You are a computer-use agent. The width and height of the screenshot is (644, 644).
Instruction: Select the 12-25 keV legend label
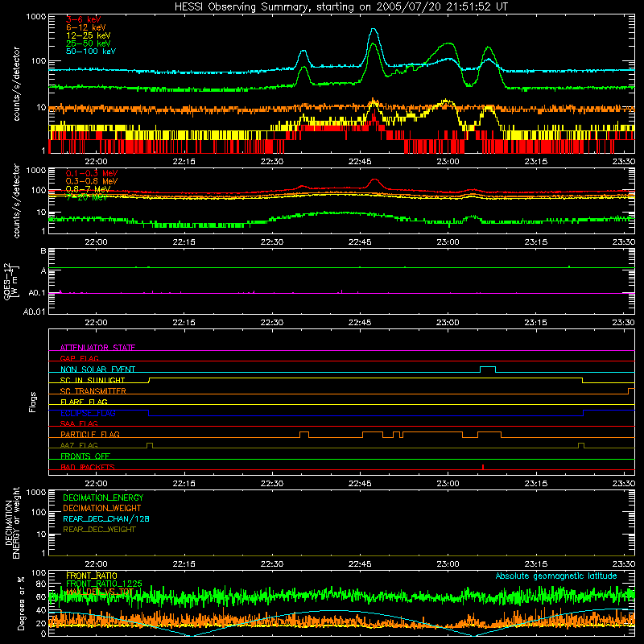point(89,35)
